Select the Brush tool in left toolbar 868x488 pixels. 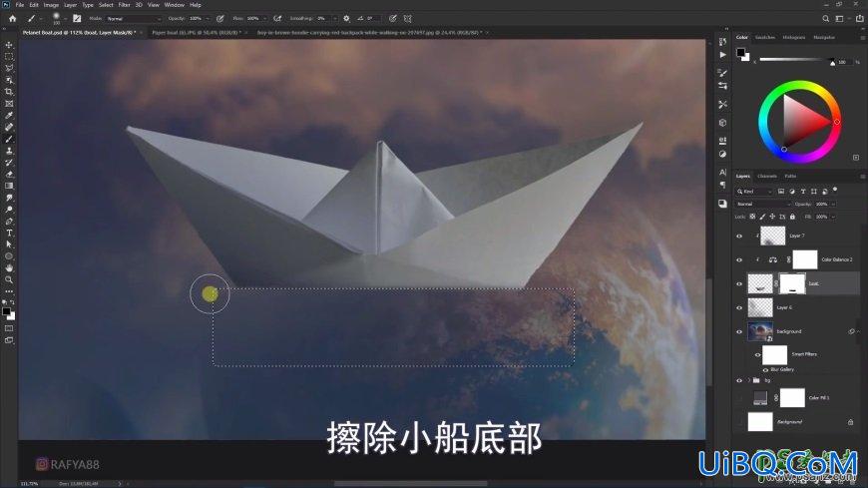point(9,139)
